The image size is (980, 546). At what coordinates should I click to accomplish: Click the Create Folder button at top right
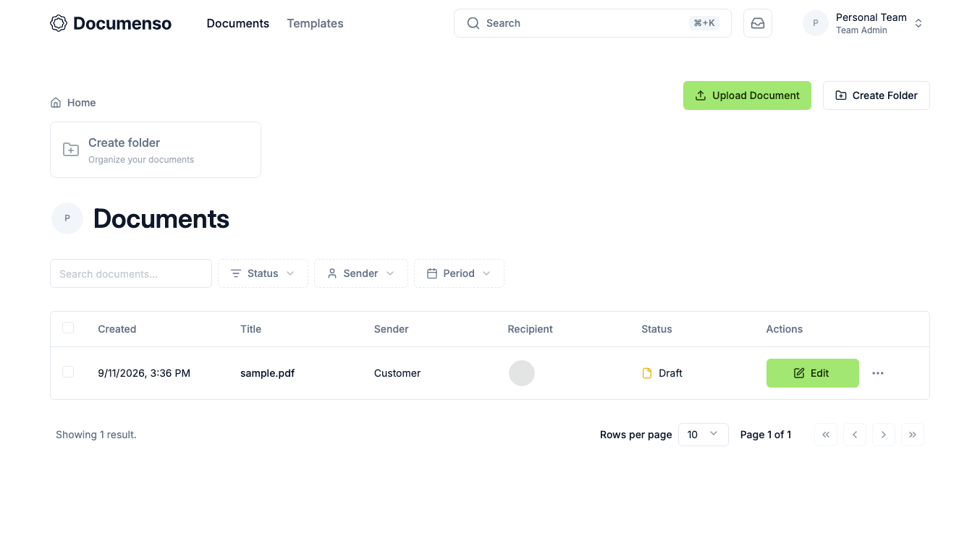pos(876,95)
